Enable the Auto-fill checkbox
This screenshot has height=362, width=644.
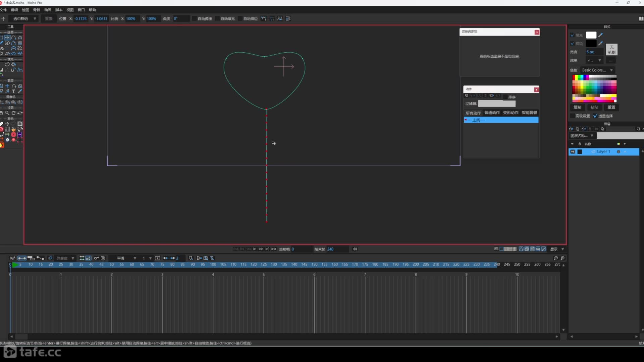point(217,19)
